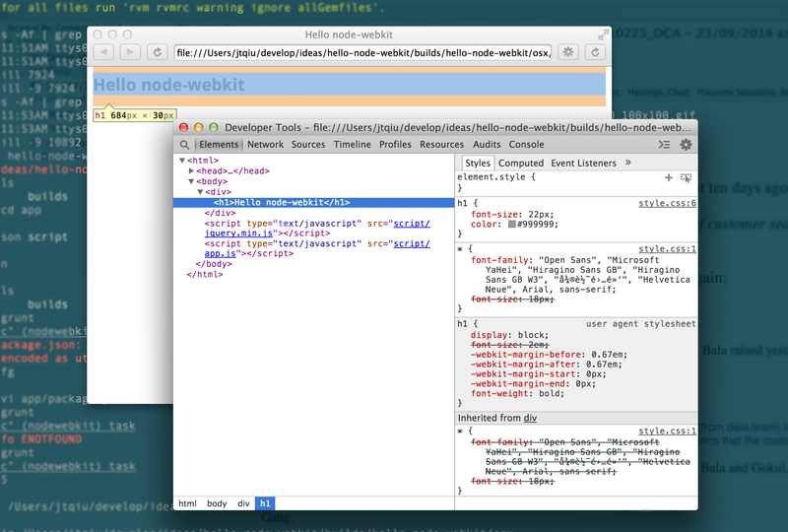Minimize Developer Tools with yellow button
This screenshot has width=788, height=532.
[x=199, y=128]
